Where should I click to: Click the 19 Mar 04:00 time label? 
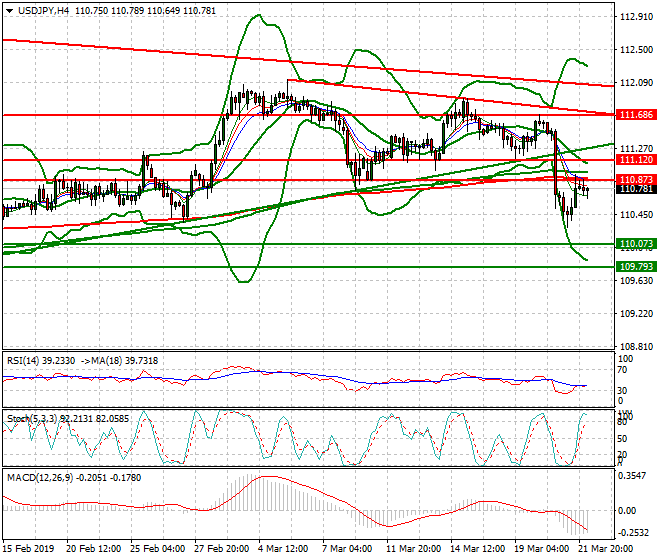tap(541, 549)
